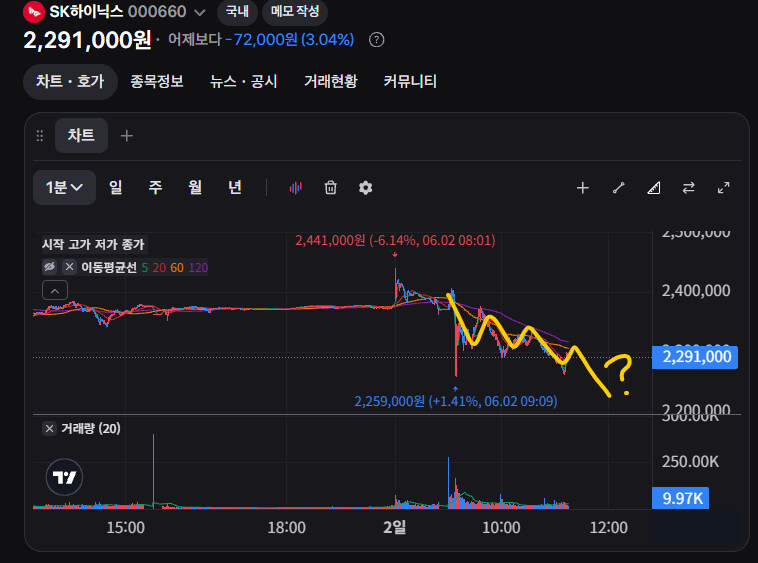
Task: Grab the panel drag handle dots icon
Action: point(40,136)
